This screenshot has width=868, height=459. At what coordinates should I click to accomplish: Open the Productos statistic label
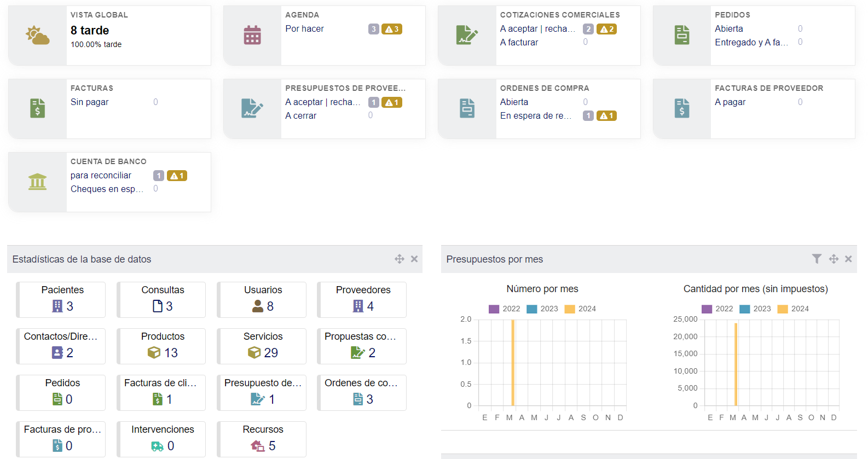click(x=163, y=336)
